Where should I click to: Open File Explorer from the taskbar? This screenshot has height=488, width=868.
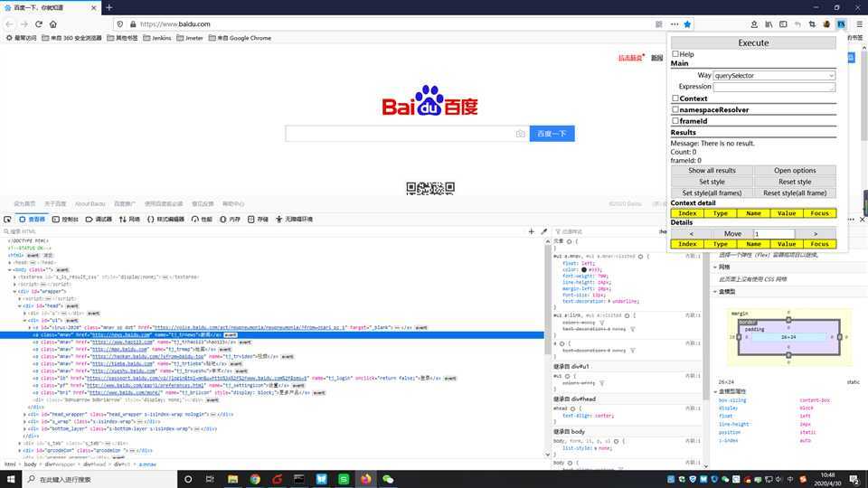pyautogui.click(x=232, y=479)
